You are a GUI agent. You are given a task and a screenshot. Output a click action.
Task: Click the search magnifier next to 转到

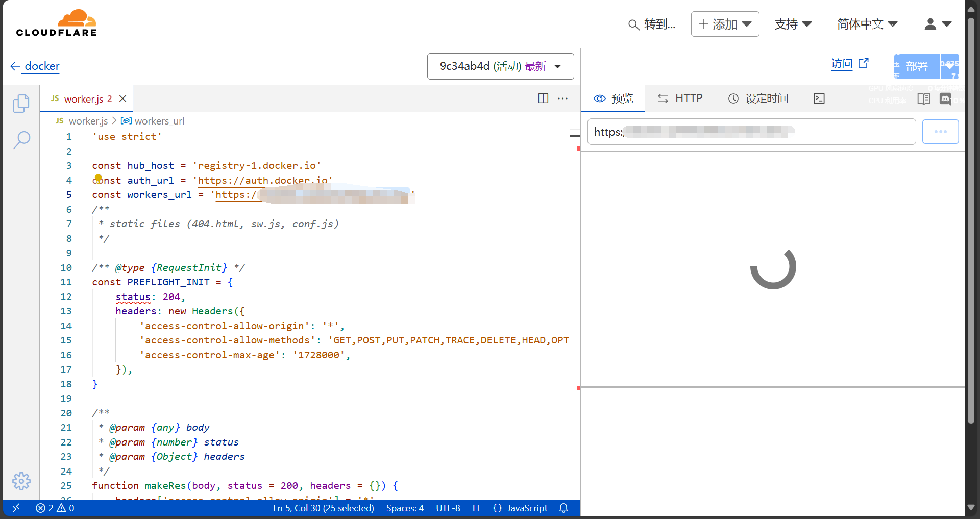pos(633,24)
